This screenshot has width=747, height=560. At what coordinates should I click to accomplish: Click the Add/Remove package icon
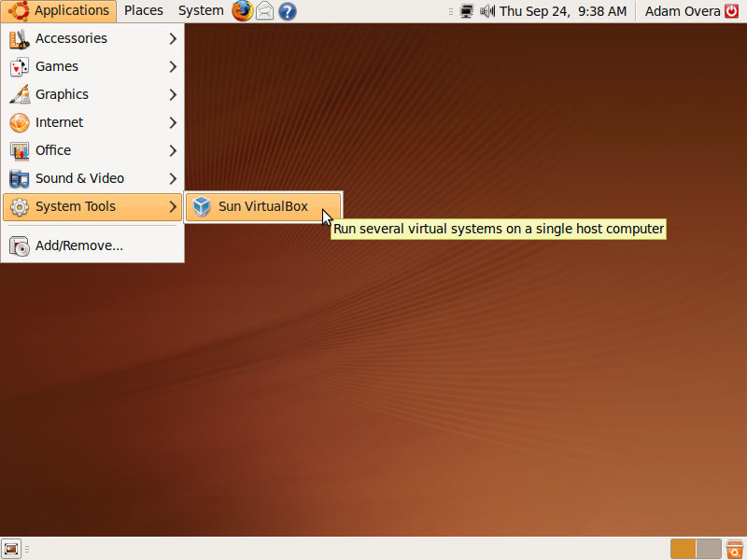coord(20,245)
